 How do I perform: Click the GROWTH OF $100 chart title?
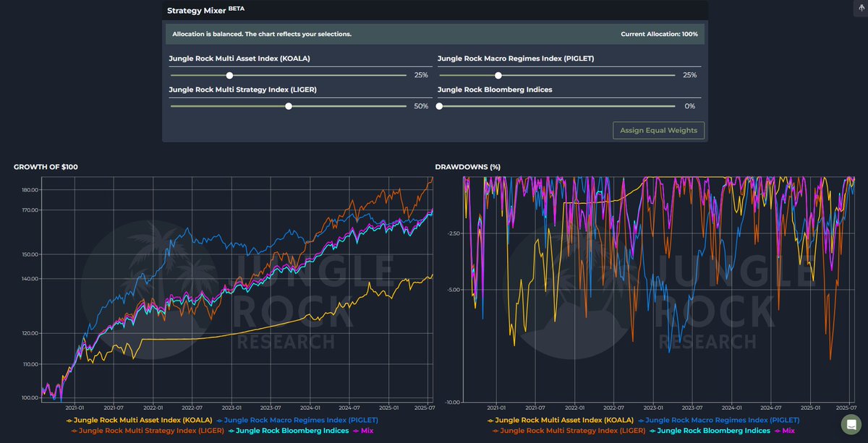pos(46,167)
